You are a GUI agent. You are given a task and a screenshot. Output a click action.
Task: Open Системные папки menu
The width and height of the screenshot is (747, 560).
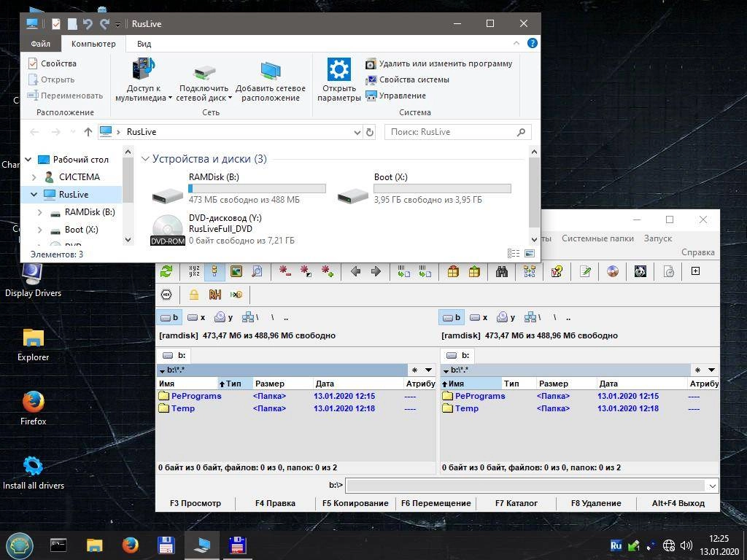597,238
